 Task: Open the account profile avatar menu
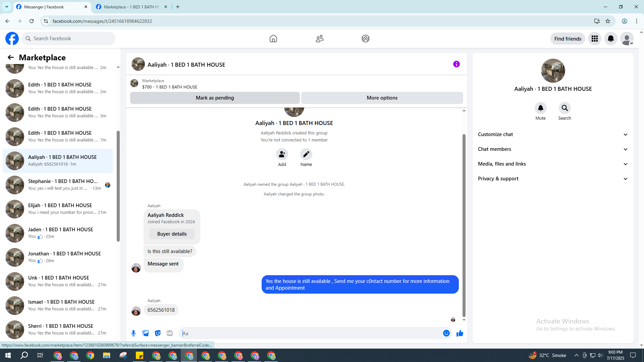(627, 39)
